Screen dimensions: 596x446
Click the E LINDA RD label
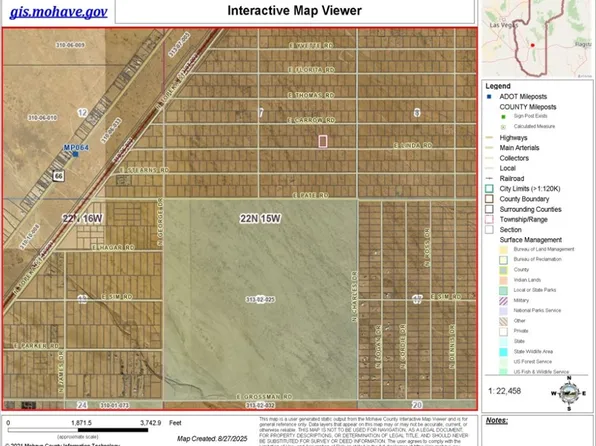coord(412,145)
